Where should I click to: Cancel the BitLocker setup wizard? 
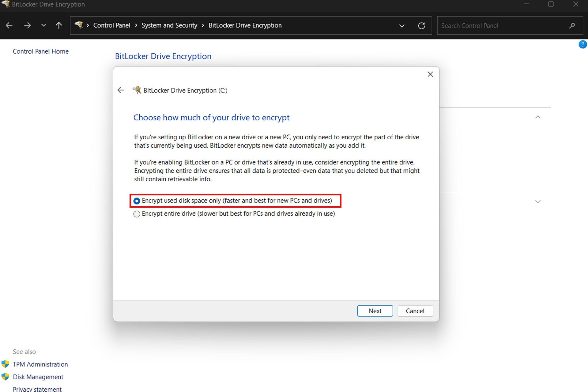(415, 311)
